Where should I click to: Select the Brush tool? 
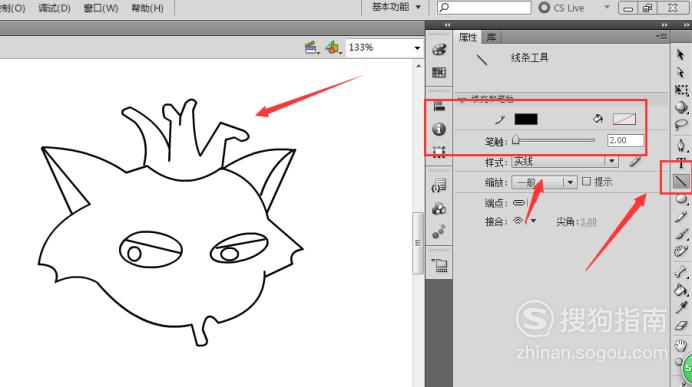pyautogui.click(x=681, y=234)
